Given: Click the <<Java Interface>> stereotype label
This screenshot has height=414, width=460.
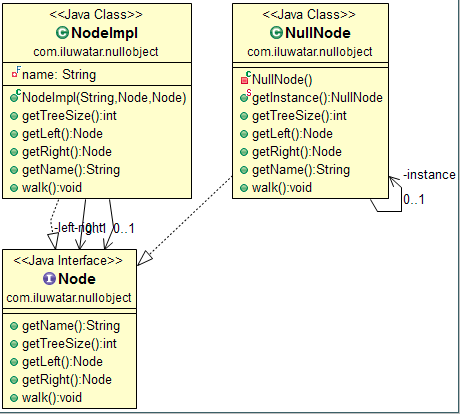Looking at the screenshot, I should click(x=68, y=260).
